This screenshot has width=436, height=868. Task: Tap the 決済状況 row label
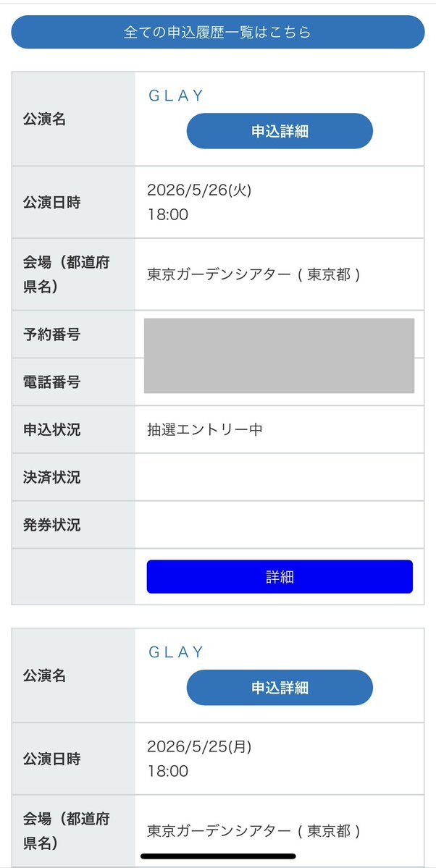(51, 478)
